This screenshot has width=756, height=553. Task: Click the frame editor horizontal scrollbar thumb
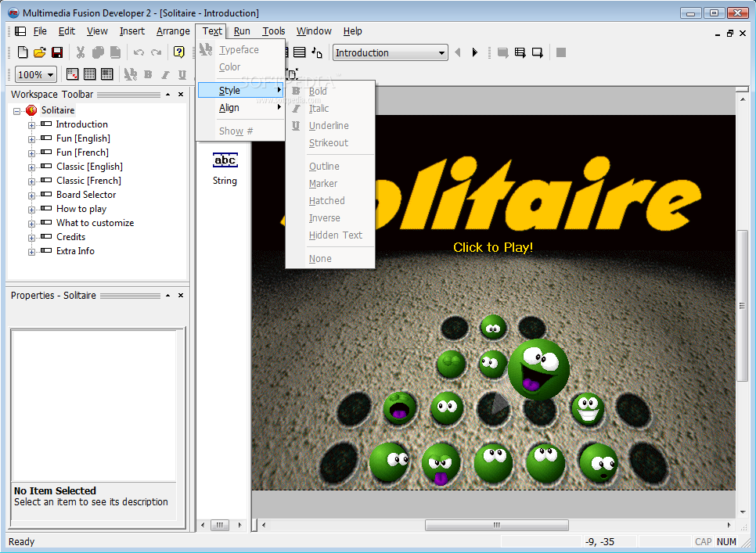[497, 525]
